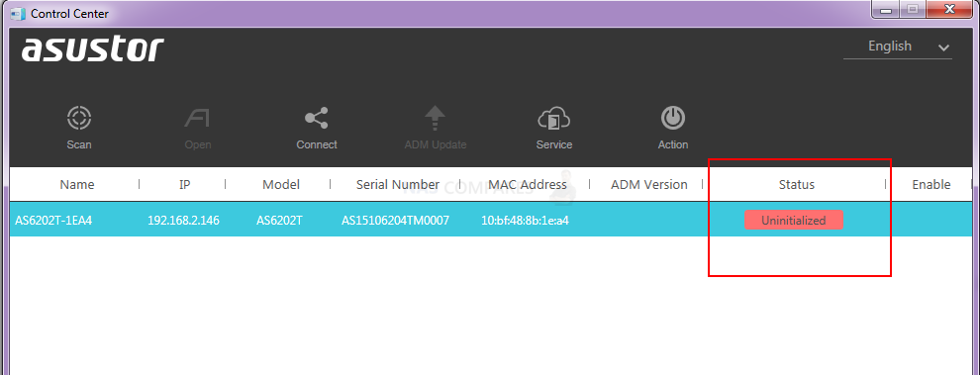The height and width of the screenshot is (375, 980).
Task: Close the Control Center window
Action: pyautogui.click(x=950, y=9)
